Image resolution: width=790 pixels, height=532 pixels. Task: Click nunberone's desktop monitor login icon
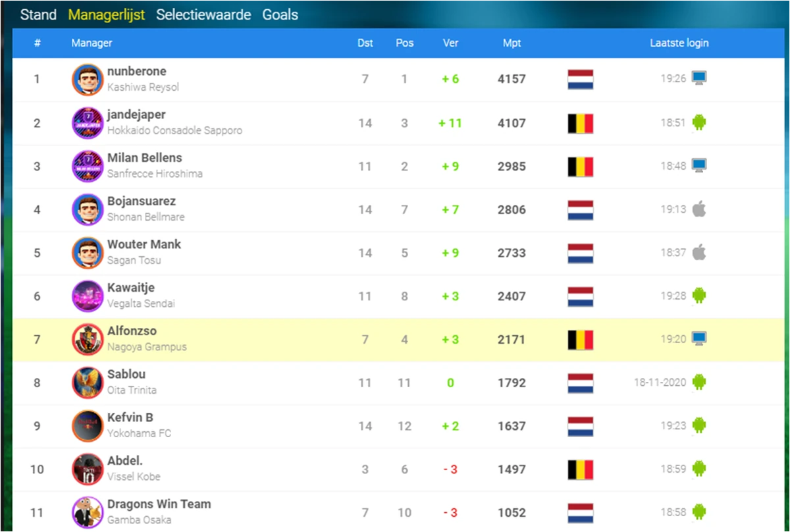pos(699,78)
